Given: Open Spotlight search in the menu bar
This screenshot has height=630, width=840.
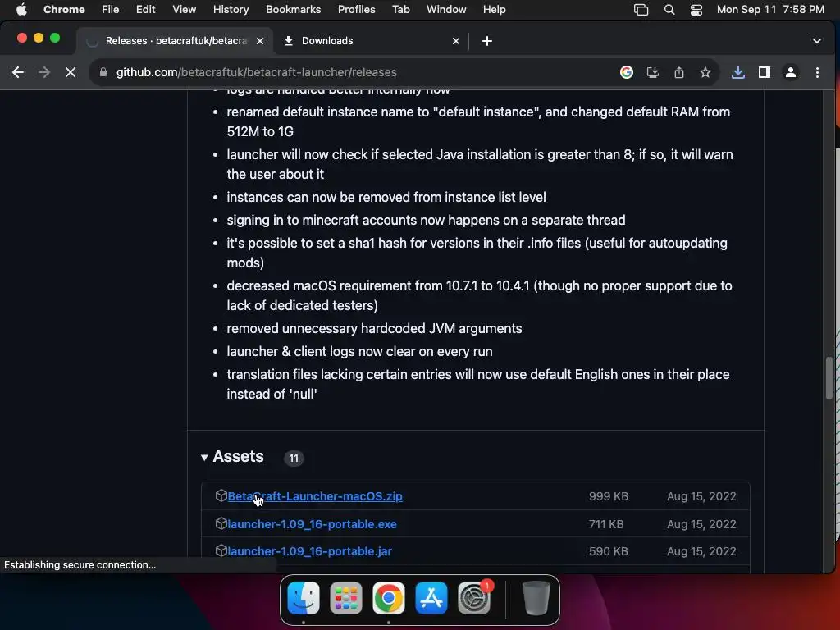Looking at the screenshot, I should [x=669, y=10].
